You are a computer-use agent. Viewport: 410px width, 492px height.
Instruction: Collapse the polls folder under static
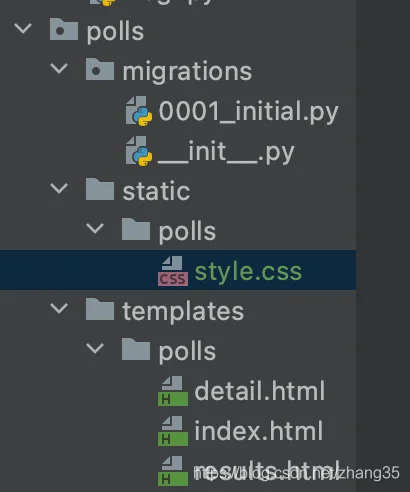[95, 229]
